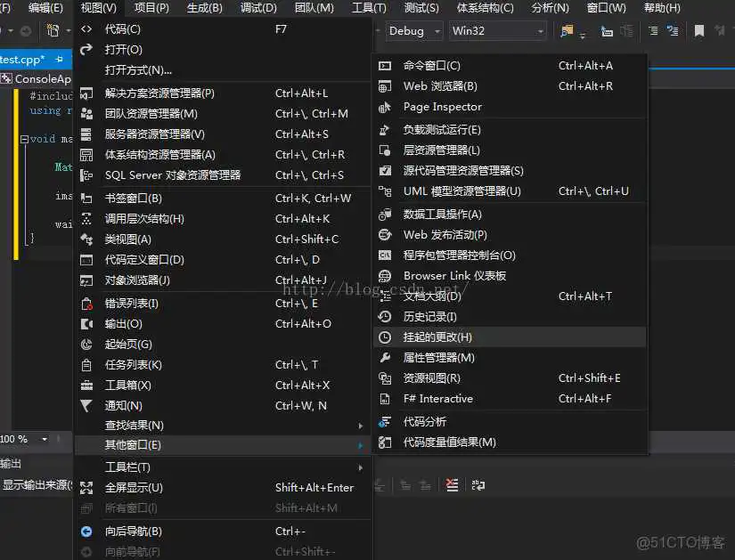Viewport: 735px width, 560px height.
Task: Click the Web 浏览器 icon
Action: click(x=385, y=86)
